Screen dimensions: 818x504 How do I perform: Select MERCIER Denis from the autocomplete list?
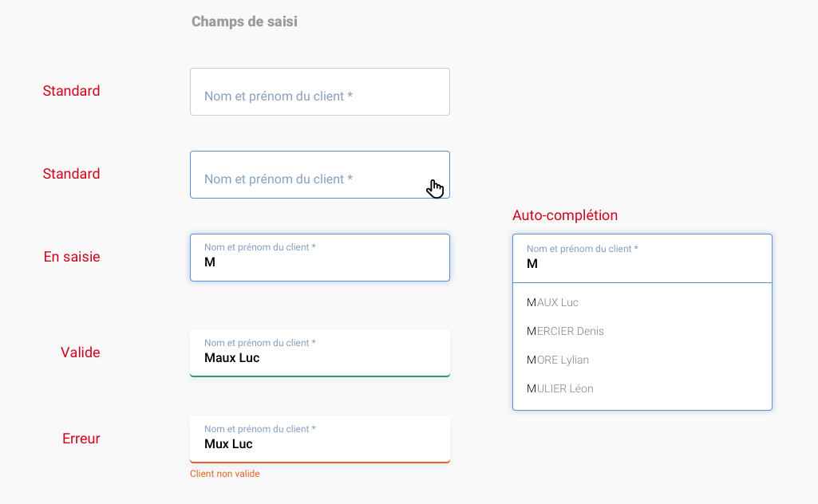coord(565,331)
